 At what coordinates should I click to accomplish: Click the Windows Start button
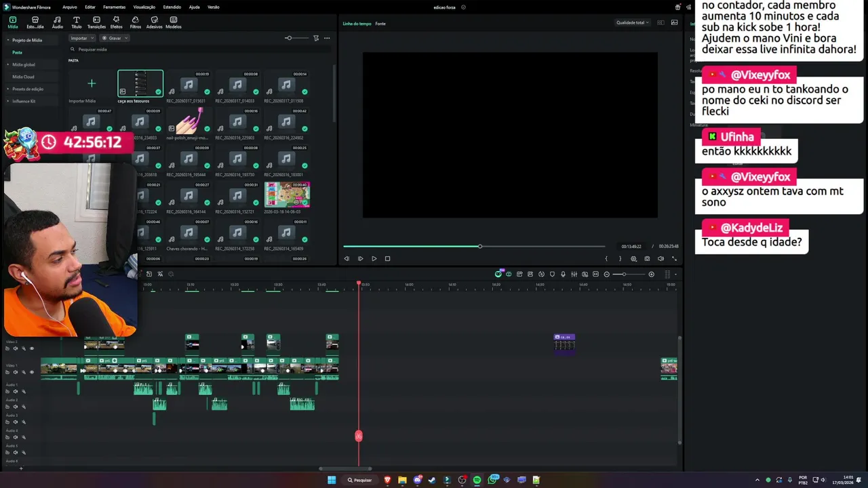tap(332, 480)
